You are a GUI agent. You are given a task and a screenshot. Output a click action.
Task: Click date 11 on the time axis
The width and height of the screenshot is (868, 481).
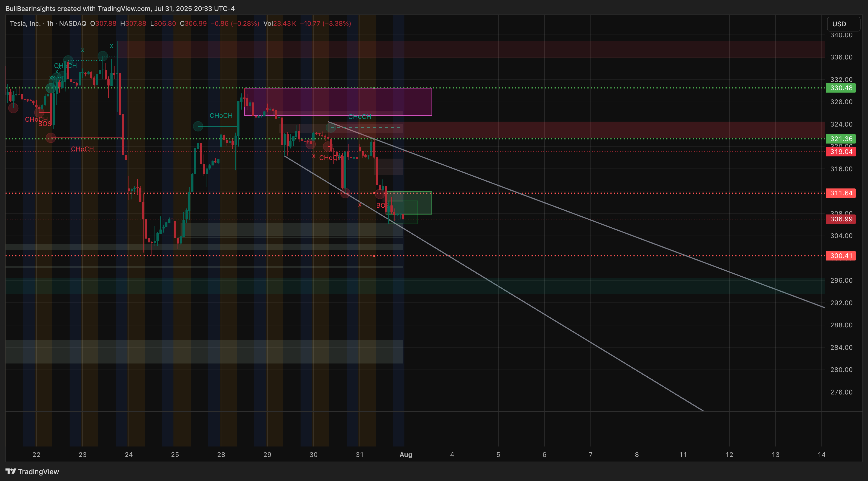(x=683, y=455)
